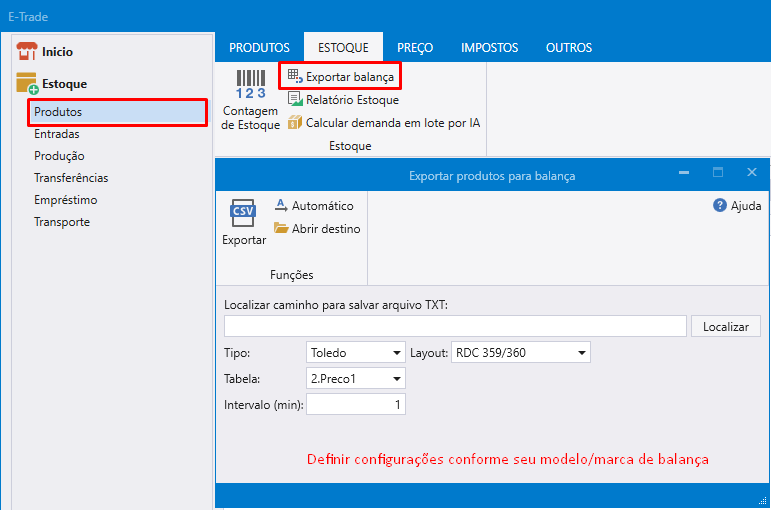This screenshot has height=510, width=771.
Task: Switch to the PRODUTOS ribbon tab
Action: pos(259,47)
